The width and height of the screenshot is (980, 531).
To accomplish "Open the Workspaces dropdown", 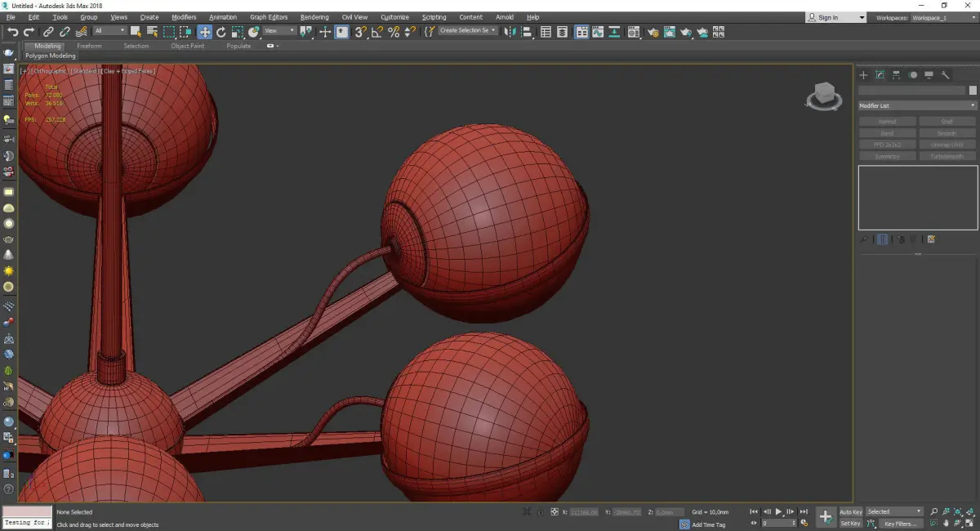I will click(x=942, y=17).
